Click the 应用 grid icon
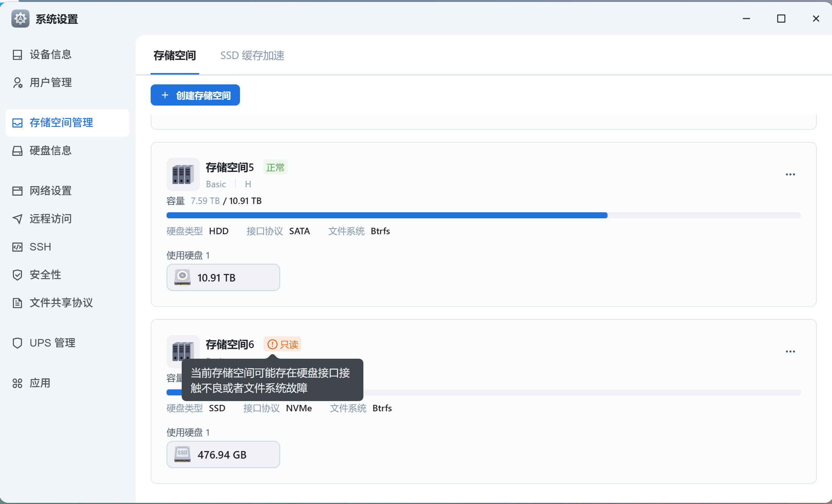The height and width of the screenshot is (504, 832). coord(17,383)
